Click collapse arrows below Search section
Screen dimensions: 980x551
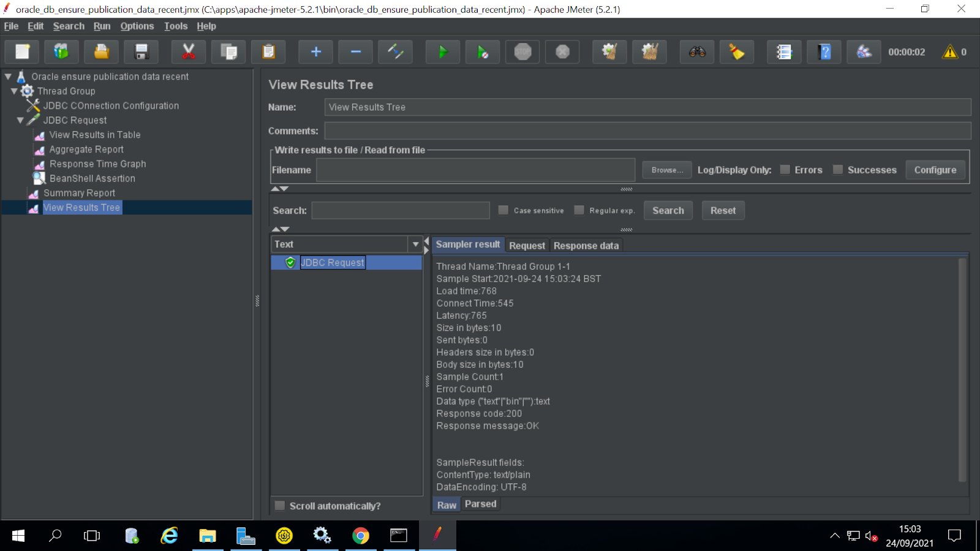click(280, 229)
